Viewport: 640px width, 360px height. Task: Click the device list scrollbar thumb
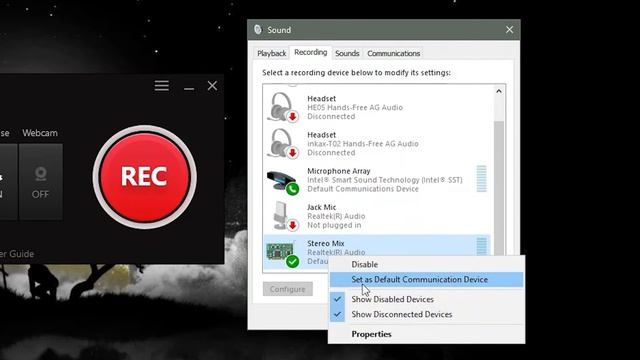[499, 188]
